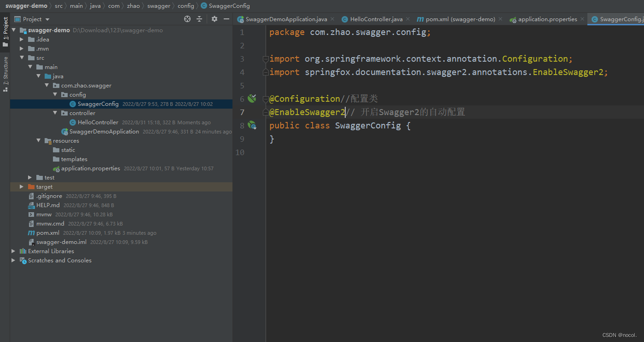
Task: Expand the target folder
Action: (x=22, y=187)
